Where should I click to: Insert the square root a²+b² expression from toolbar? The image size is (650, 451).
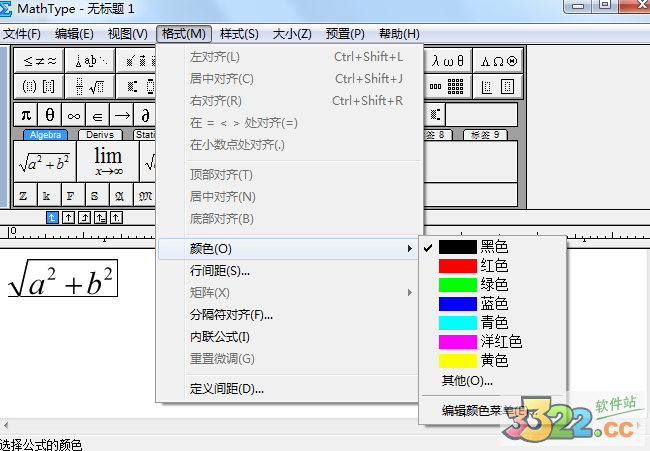(45, 161)
